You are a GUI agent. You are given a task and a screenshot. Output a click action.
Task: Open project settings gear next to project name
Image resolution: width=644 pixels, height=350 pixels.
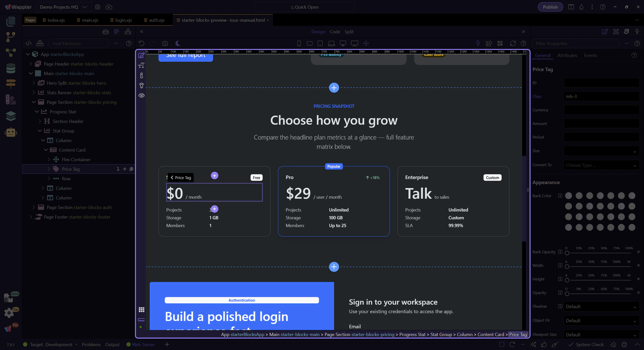click(98, 7)
